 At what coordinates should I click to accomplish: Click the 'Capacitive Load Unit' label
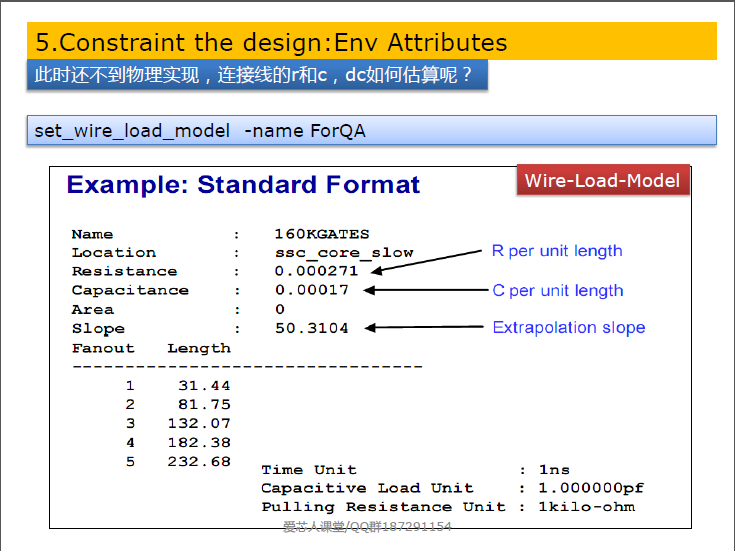click(x=368, y=488)
